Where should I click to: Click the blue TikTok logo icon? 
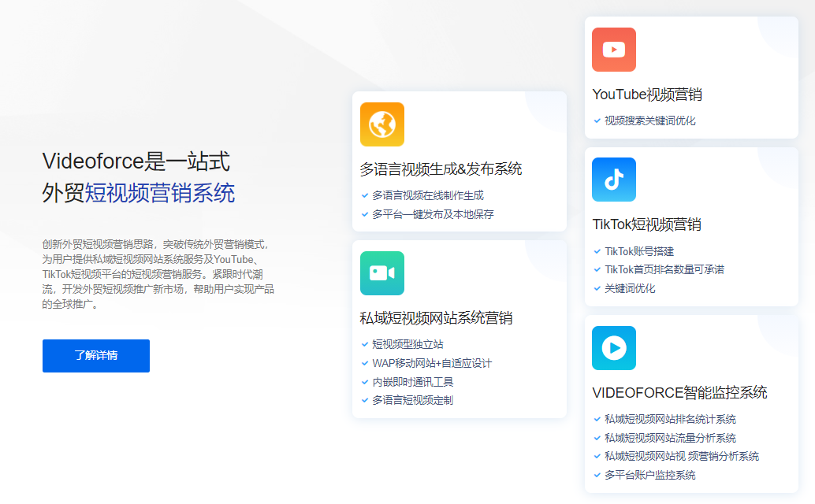pos(614,180)
